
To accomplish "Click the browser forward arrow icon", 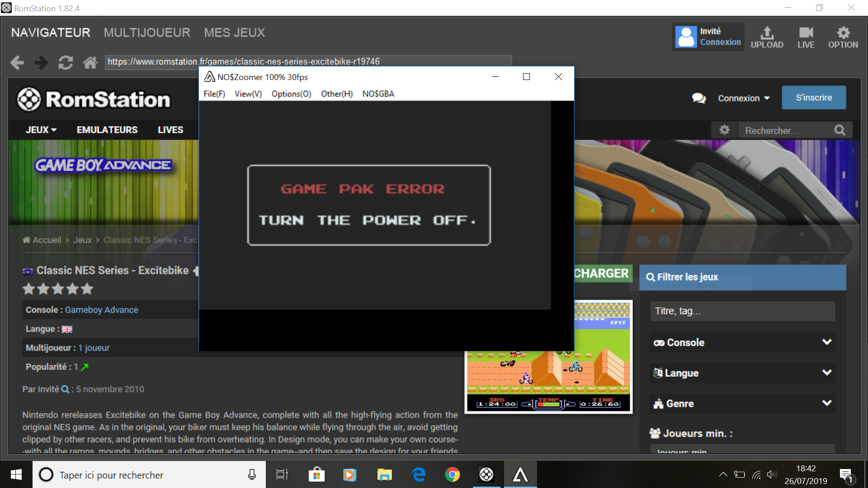I will tap(41, 62).
